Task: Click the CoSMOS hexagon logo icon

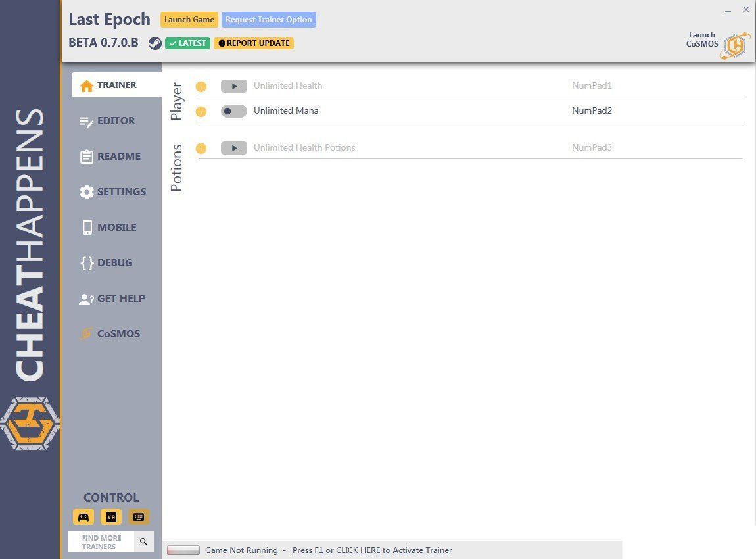Action: click(735, 46)
